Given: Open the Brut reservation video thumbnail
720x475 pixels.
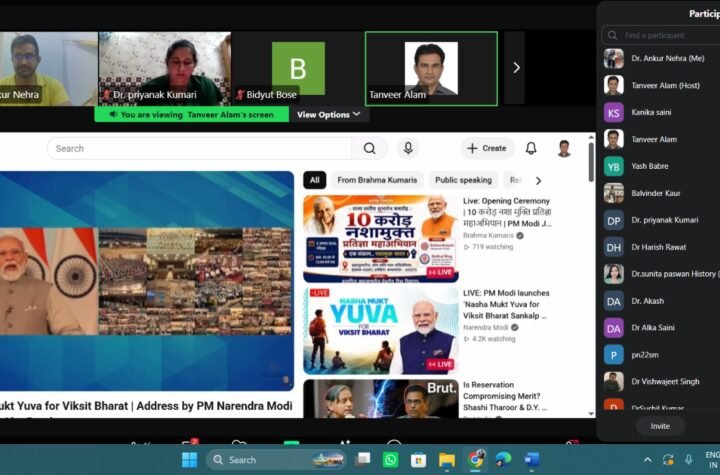Looking at the screenshot, I should (x=381, y=399).
